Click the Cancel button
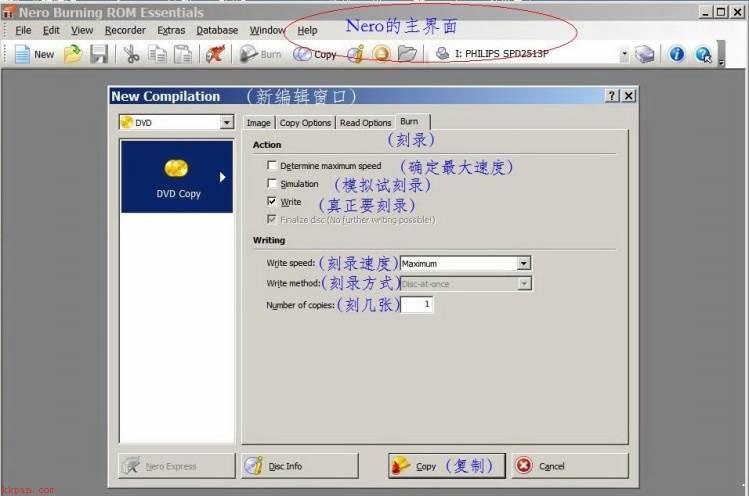The height and width of the screenshot is (496, 749). click(x=570, y=466)
